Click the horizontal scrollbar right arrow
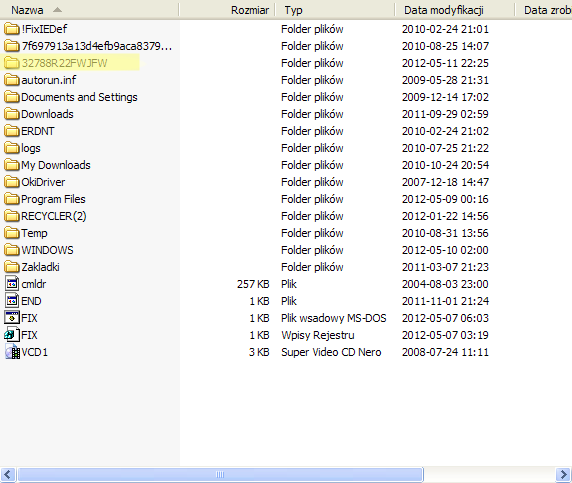Image resolution: width=572 pixels, height=483 pixels. point(564,475)
